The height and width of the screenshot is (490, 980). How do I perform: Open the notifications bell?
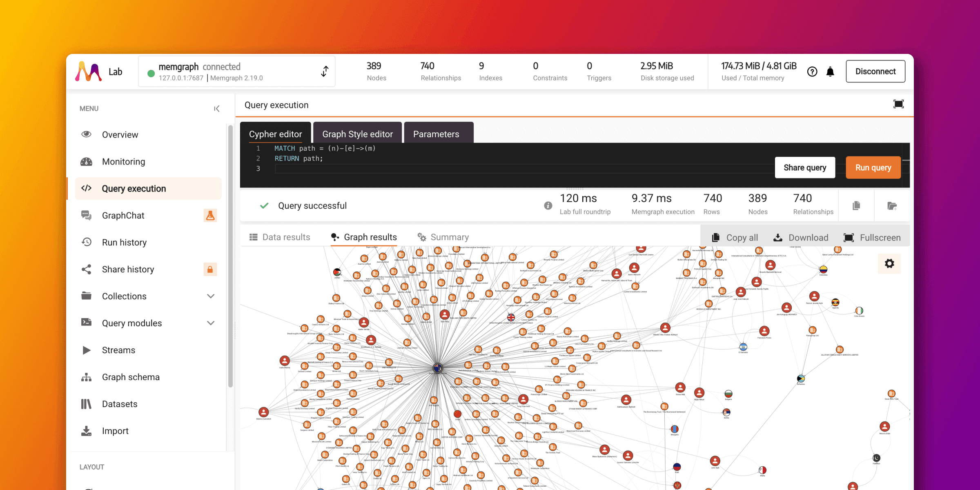830,72
